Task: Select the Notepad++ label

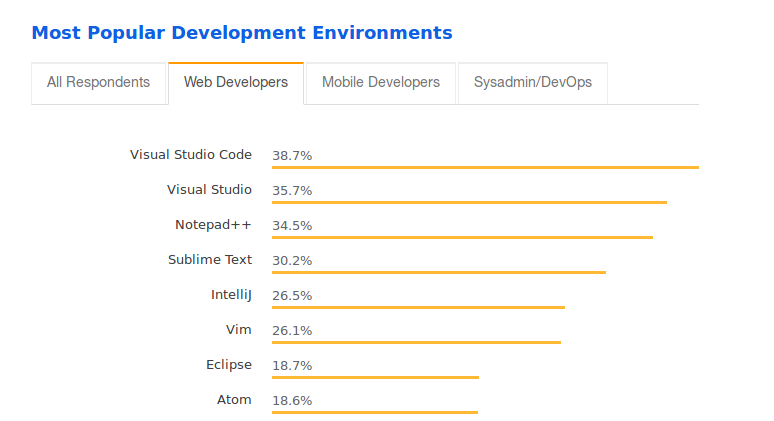Action: tap(213, 225)
